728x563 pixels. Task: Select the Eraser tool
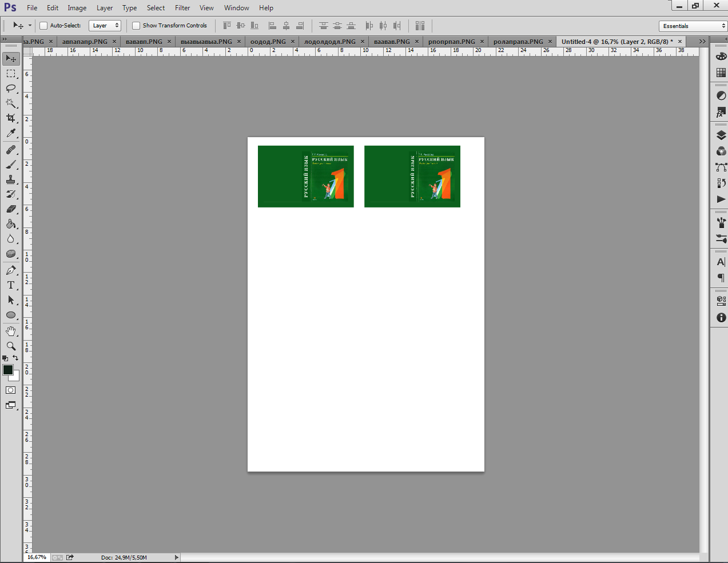click(x=11, y=209)
